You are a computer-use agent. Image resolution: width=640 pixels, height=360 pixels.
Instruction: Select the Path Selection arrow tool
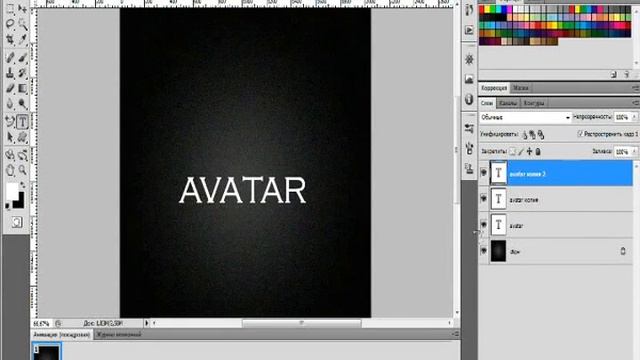click(10, 137)
